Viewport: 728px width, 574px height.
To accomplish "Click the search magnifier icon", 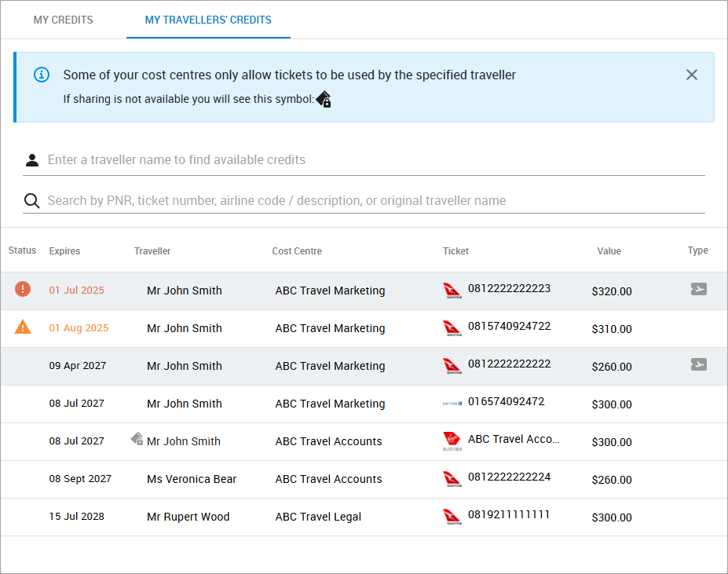I will coord(31,201).
